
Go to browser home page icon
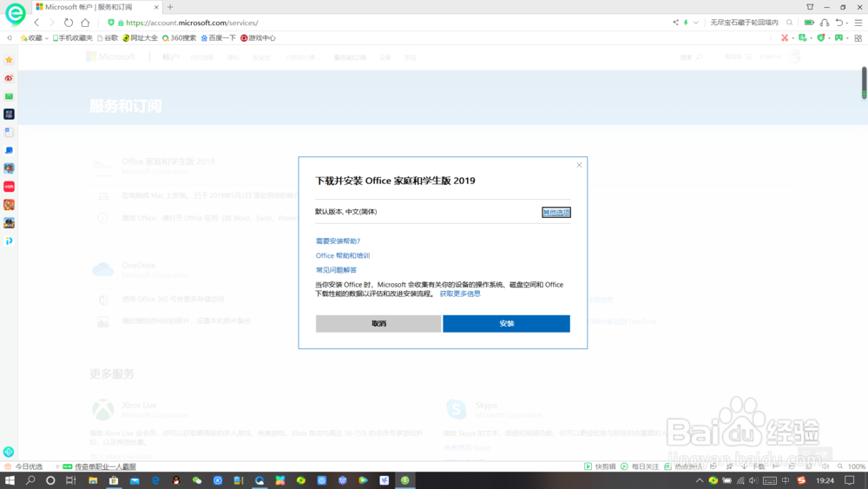pyautogui.click(x=85, y=23)
